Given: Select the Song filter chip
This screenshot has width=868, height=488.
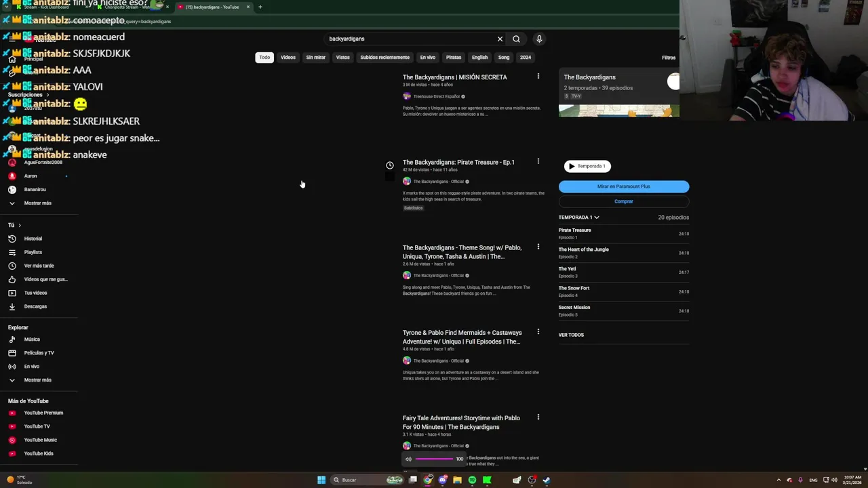Looking at the screenshot, I should [x=504, y=58].
